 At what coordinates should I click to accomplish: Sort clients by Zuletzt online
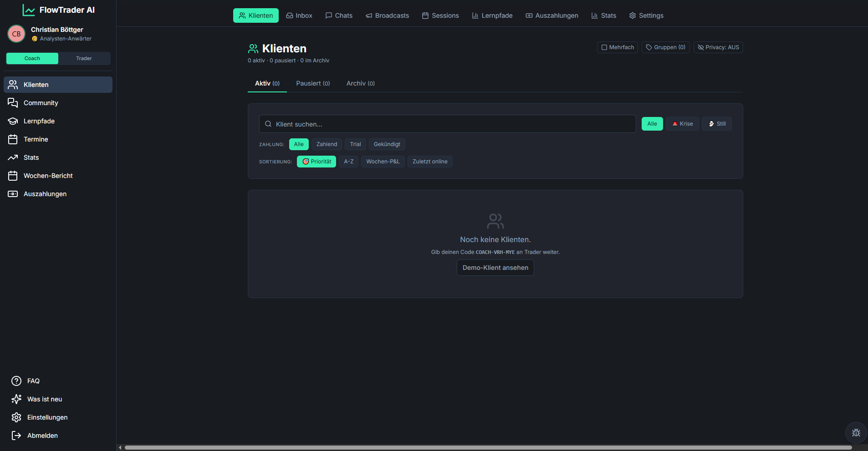coord(430,162)
